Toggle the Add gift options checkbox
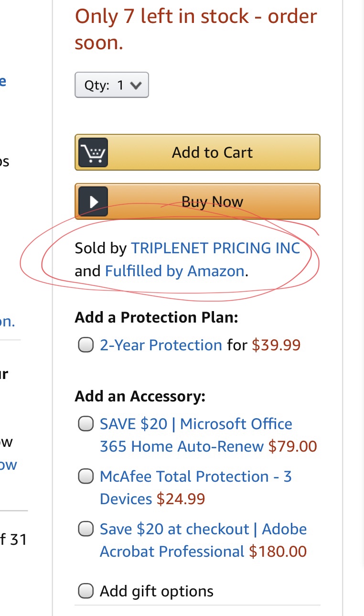Screen dimensions: 364x616 [x=86, y=591]
